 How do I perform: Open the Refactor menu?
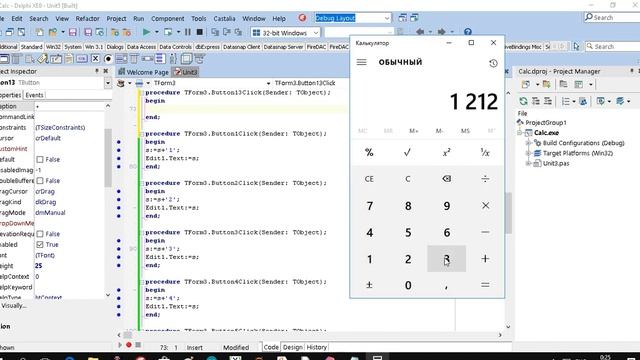(x=87, y=19)
